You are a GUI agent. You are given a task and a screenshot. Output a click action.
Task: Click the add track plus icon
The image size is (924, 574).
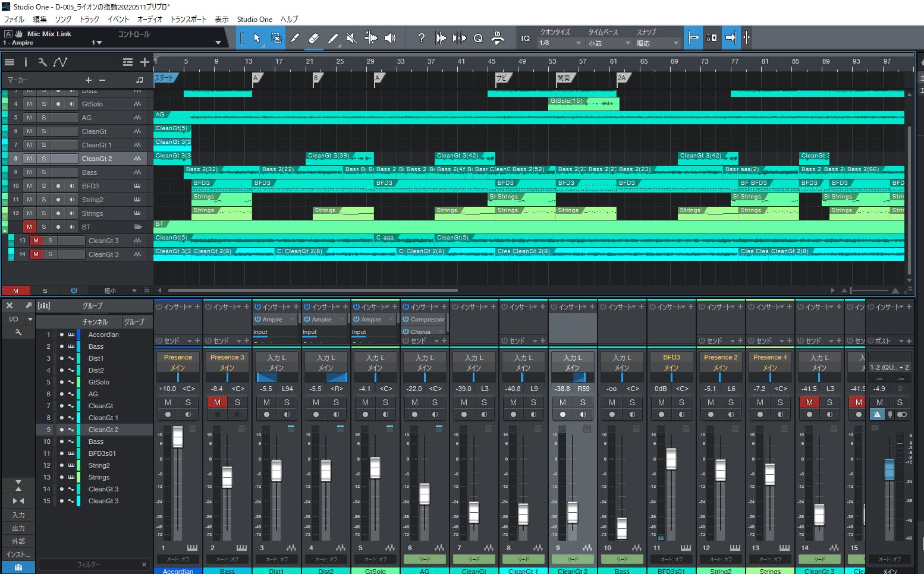pyautogui.click(x=144, y=62)
